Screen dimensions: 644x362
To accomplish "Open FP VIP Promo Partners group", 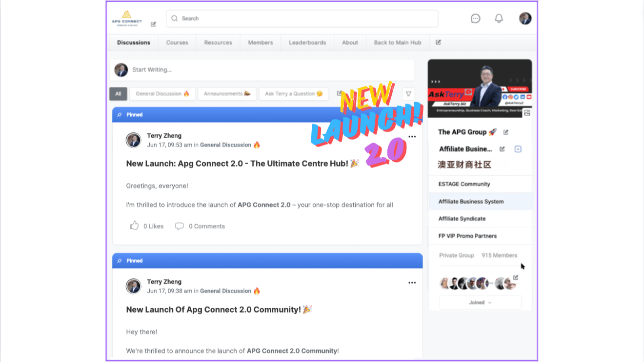I will (x=480, y=236).
